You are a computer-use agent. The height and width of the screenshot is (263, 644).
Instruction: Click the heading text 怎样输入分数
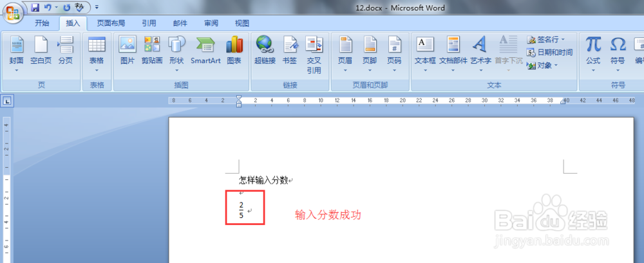click(263, 180)
